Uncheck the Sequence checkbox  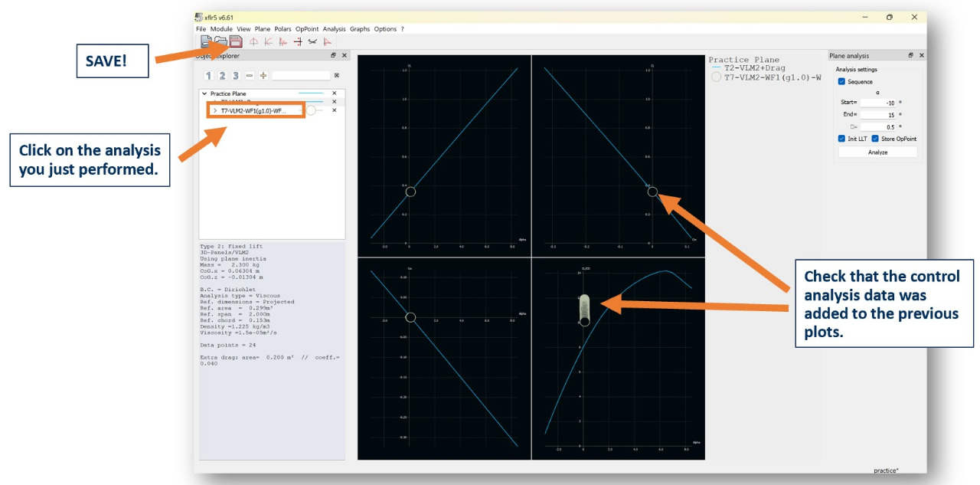point(842,81)
